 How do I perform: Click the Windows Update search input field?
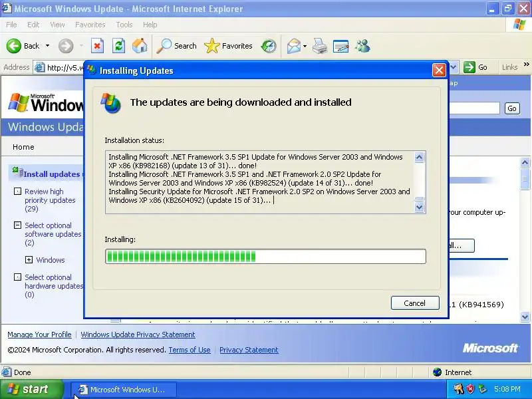(x=474, y=108)
